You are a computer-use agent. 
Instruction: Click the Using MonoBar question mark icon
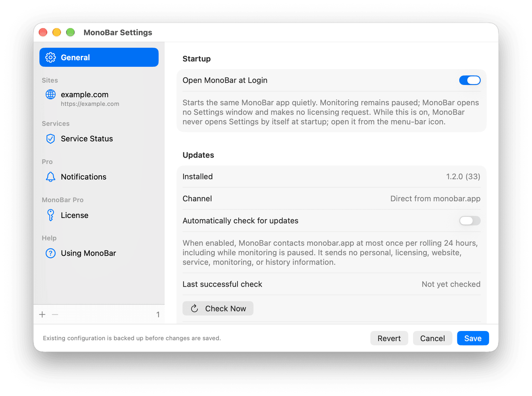coord(51,253)
